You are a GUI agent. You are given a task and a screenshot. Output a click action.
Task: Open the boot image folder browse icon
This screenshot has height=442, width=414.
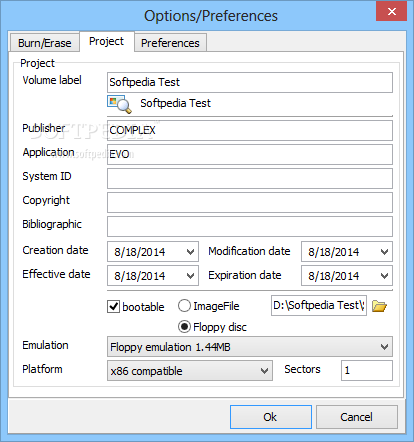point(379,306)
